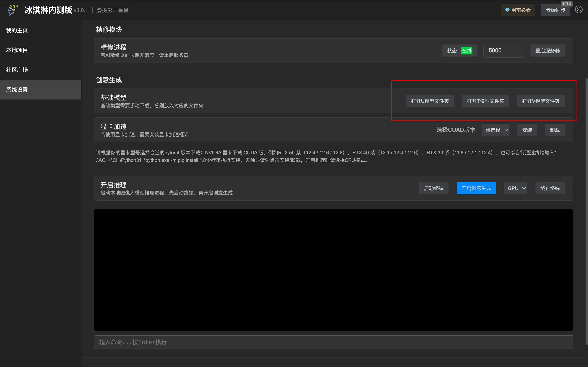Image resolution: width=588 pixels, height=367 pixels.
Task: Open U model folder (打开U模型文件夹)
Action: [x=430, y=101]
